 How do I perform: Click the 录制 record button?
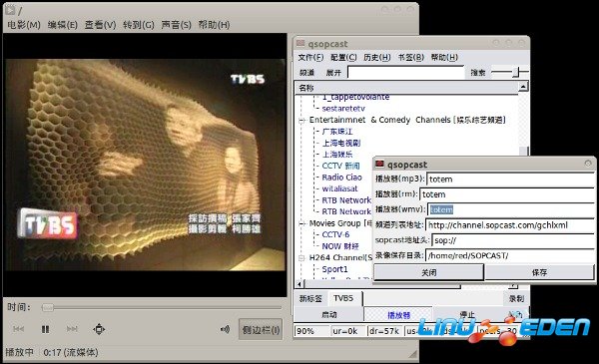(516, 299)
